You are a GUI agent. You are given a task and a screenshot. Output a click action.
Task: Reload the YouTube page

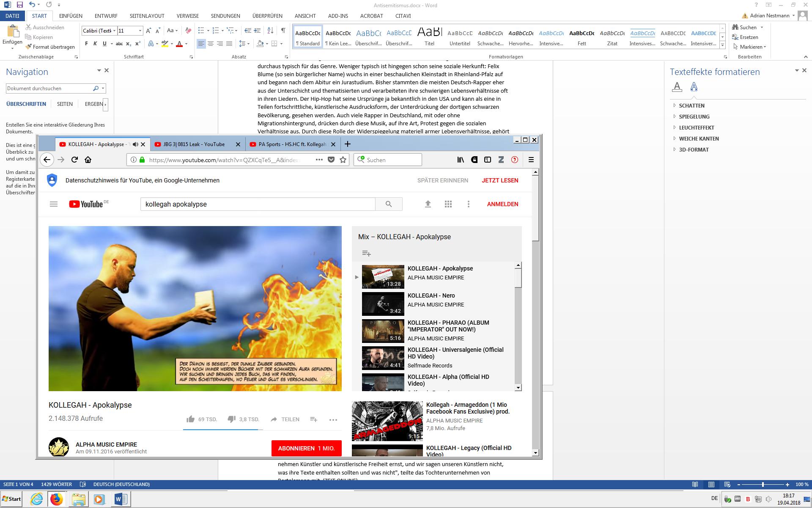click(74, 160)
